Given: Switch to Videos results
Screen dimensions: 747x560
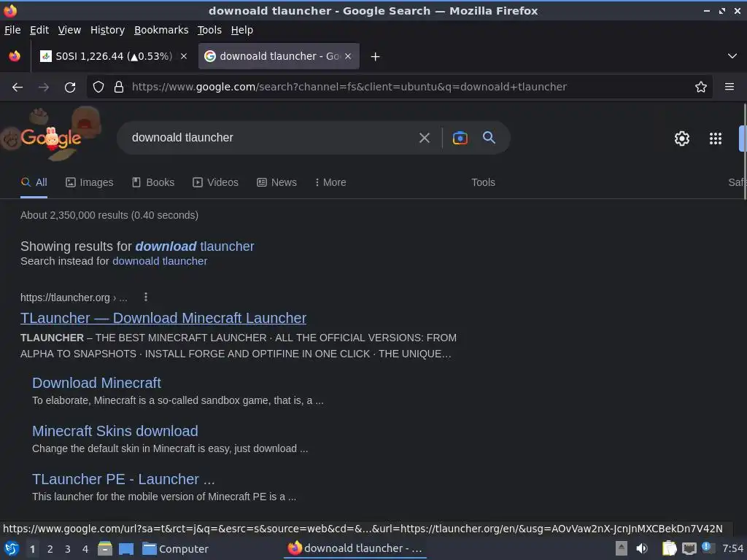Looking at the screenshot, I should pyautogui.click(x=215, y=182).
